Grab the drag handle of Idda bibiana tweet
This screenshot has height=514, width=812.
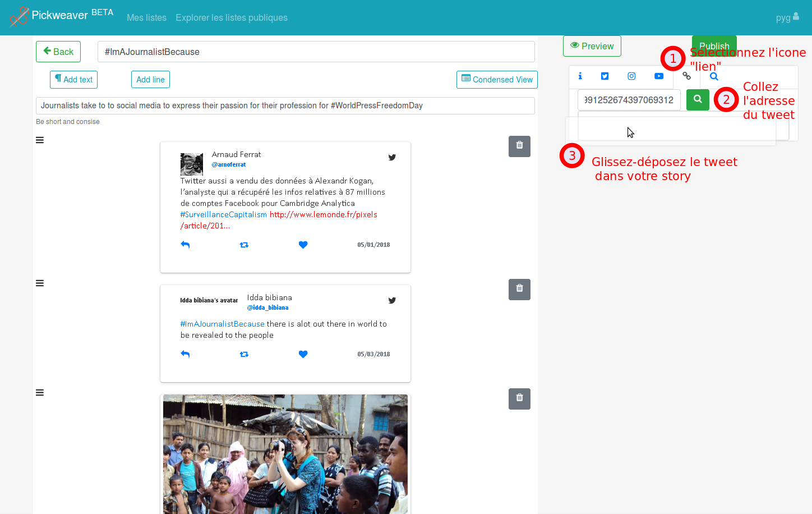click(40, 283)
